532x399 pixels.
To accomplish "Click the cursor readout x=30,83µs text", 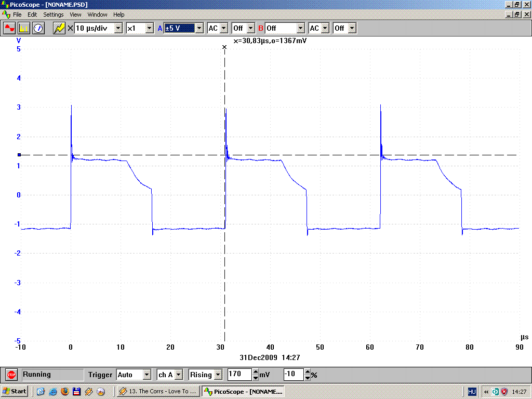I will pyautogui.click(x=270, y=41).
